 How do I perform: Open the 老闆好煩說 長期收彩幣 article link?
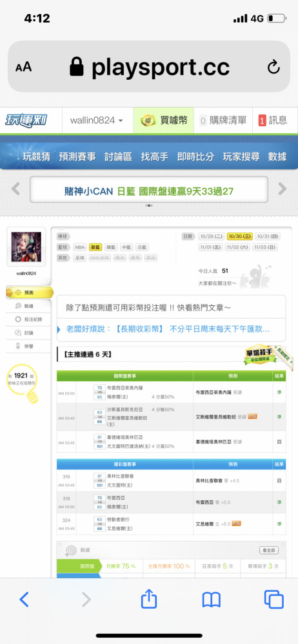click(168, 329)
